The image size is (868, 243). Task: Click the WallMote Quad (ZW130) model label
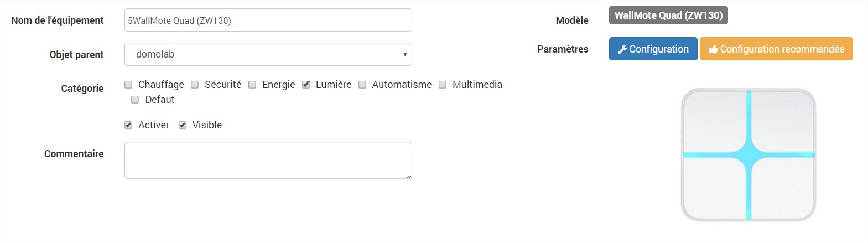[668, 15]
